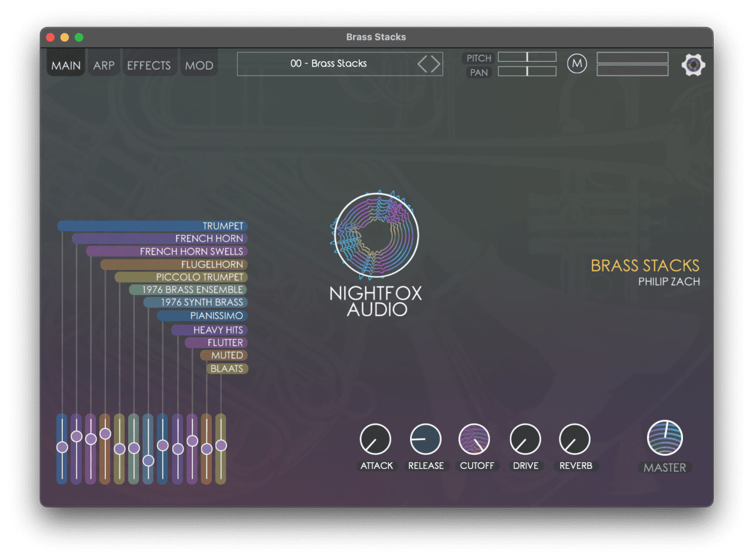Switch to the EFFECTS tab
The width and height of the screenshot is (753, 560).
click(149, 65)
